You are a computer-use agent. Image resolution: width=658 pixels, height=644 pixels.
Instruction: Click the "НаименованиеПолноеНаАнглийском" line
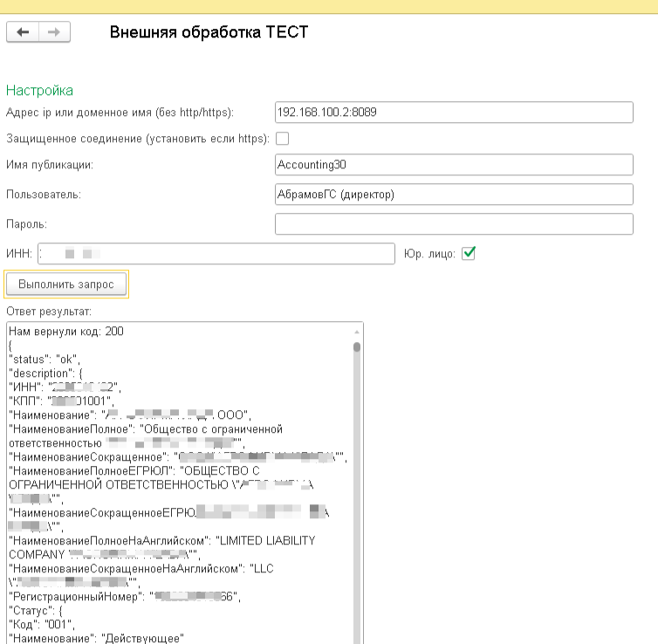162,541
